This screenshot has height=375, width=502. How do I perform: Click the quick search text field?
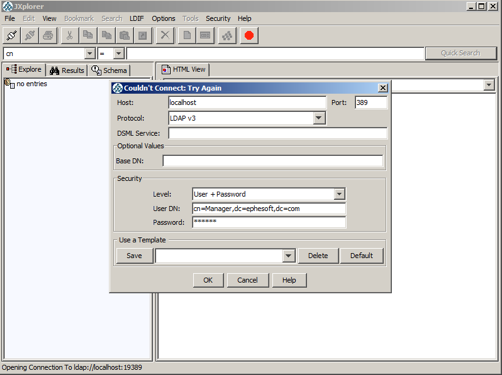[x=275, y=53]
